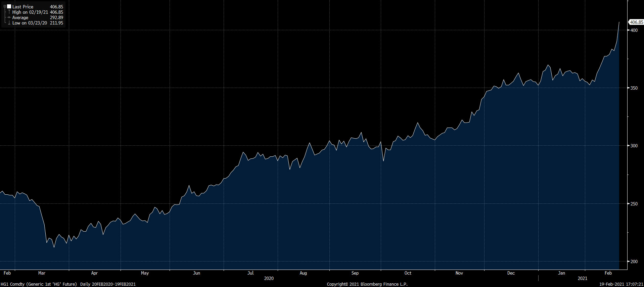Viewport: 644px width, 287px height.
Task: Click the Nov label on time axis
Action: [459, 273]
